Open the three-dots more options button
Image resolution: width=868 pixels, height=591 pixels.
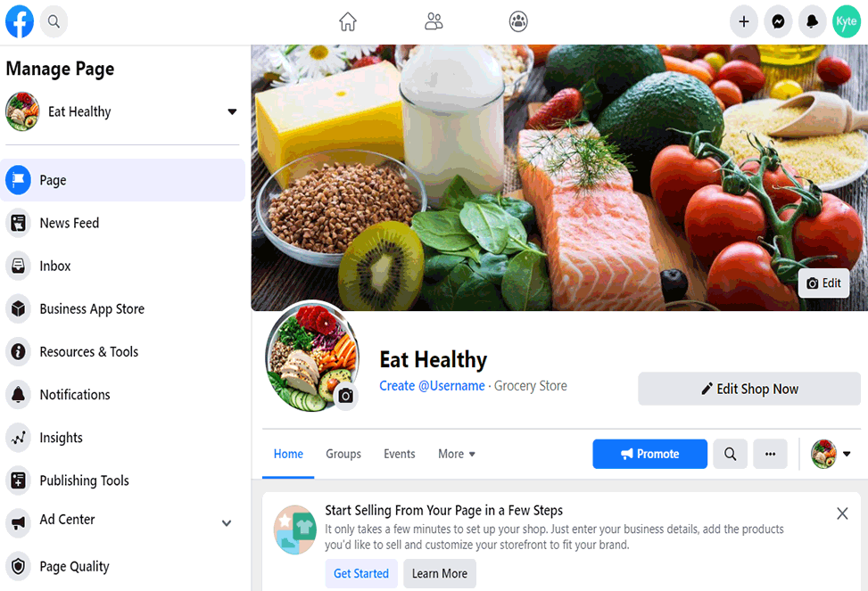coord(770,454)
